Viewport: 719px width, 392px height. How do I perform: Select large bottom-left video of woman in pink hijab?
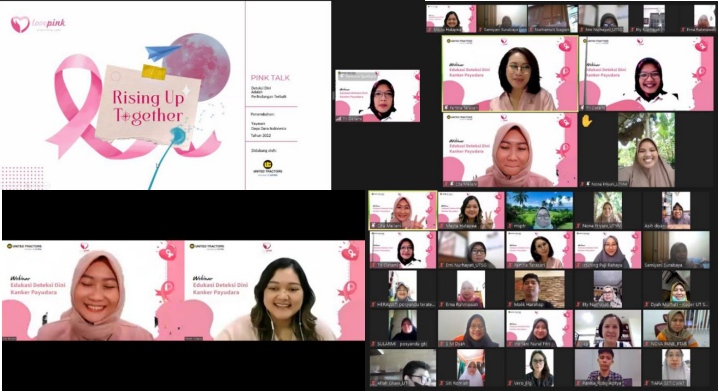[93, 291]
